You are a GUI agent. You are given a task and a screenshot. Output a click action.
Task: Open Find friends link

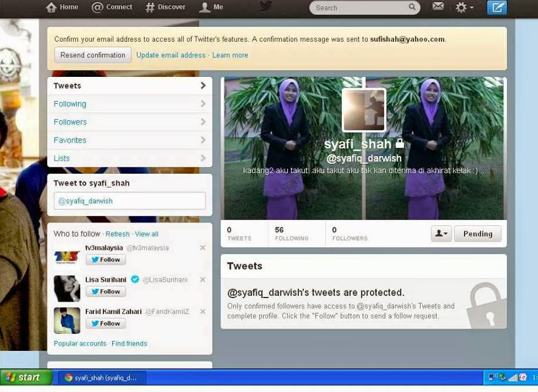(x=129, y=344)
